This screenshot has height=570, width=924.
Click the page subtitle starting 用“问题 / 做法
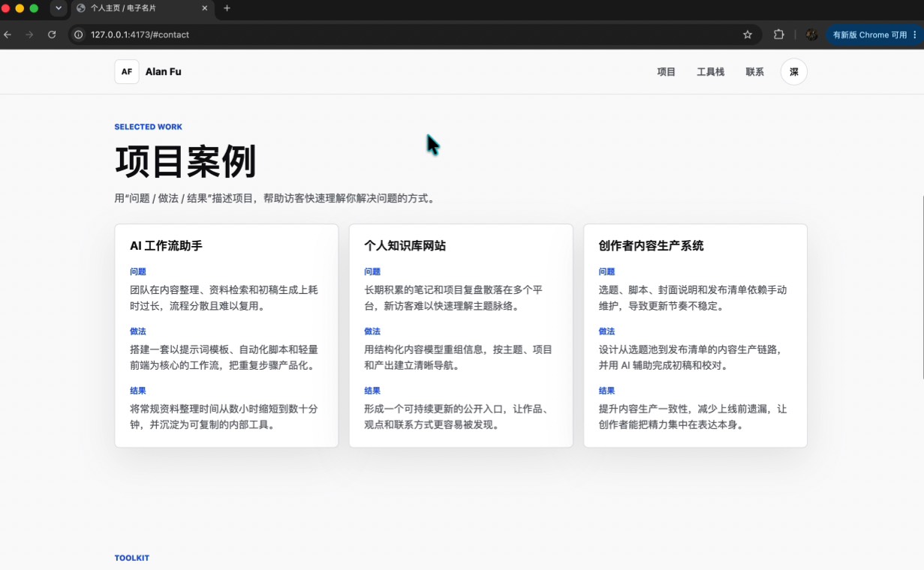point(276,199)
